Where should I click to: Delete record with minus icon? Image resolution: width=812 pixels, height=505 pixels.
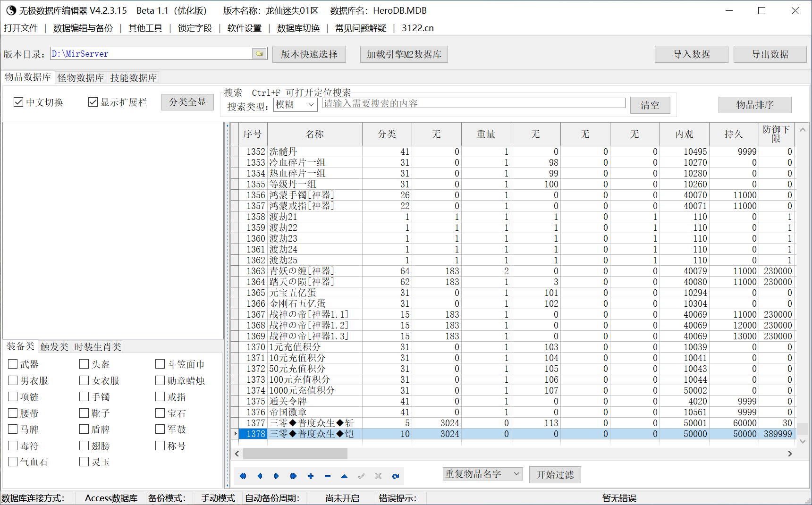[x=328, y=476]
